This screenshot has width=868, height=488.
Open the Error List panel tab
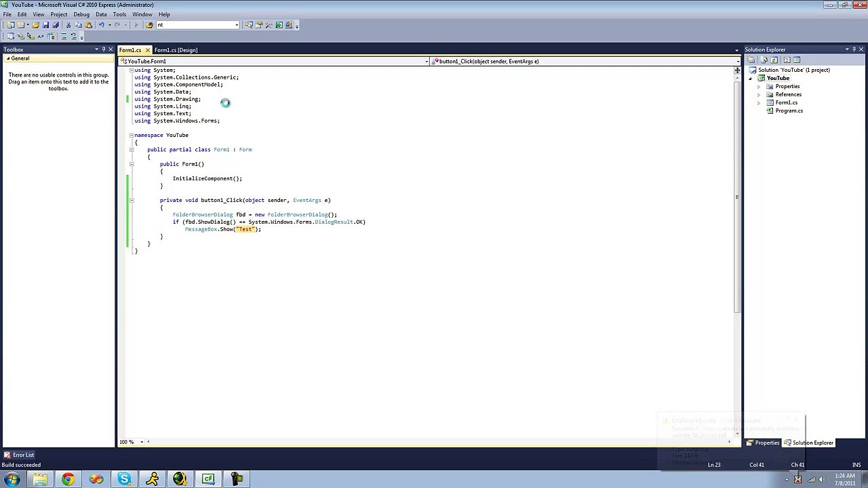coord(19,455)
